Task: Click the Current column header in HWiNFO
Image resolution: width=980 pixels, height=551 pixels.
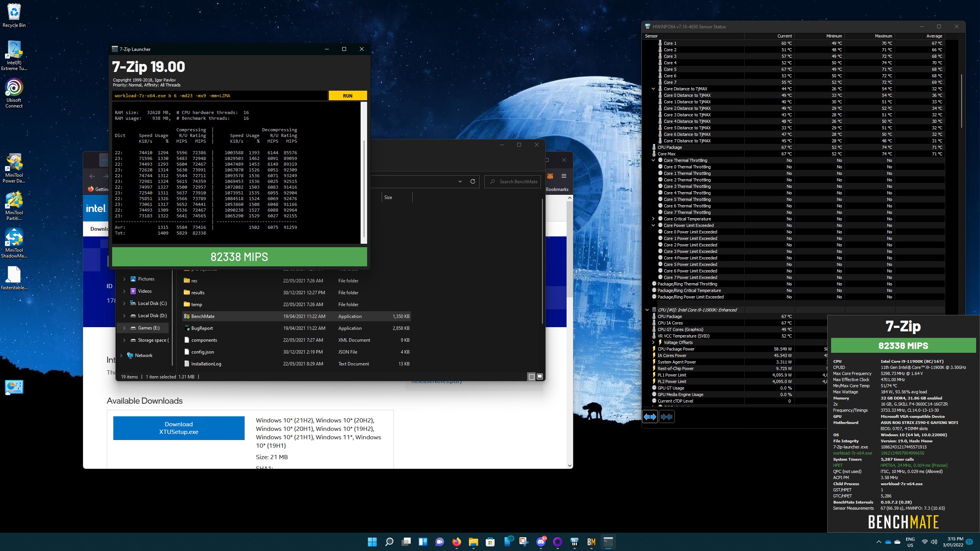Action: pos(769,36)
